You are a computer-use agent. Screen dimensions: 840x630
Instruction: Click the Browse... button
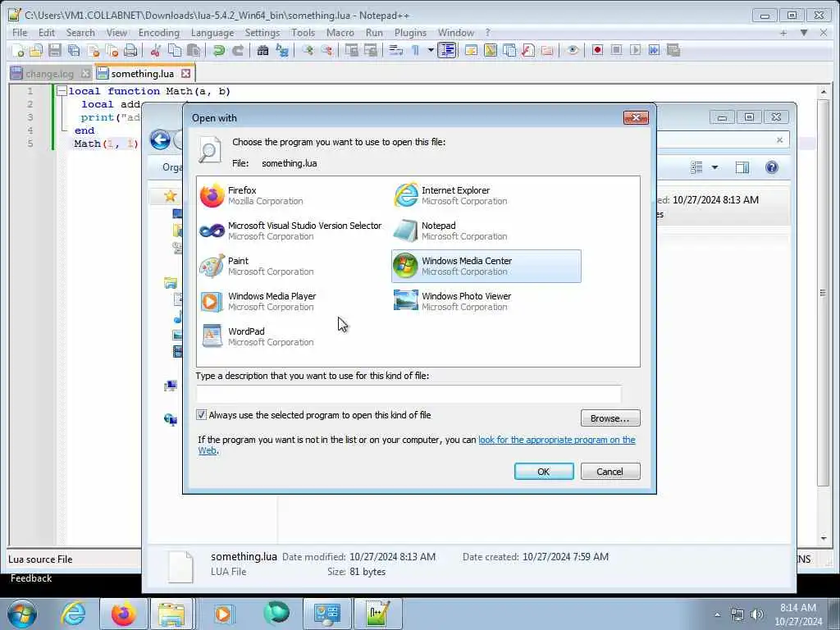click(x=610, y=418)
